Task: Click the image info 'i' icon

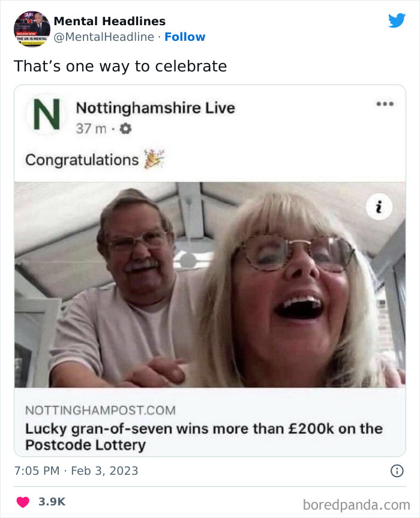Action: tap(379, 205)
